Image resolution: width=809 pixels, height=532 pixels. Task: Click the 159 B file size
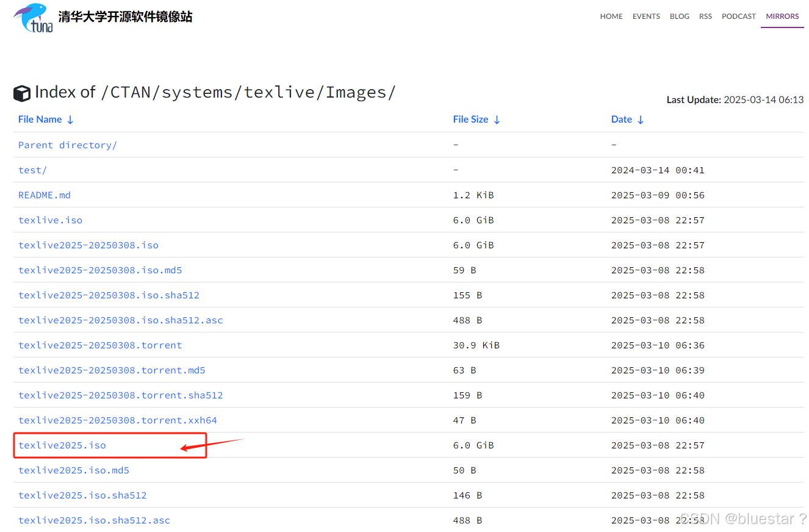[467, 395]
